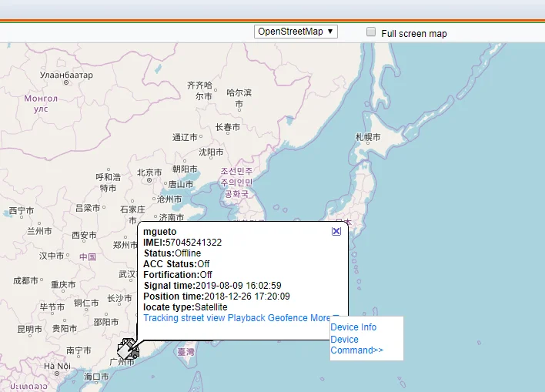
Task: Click the Full screen map label
Action: (413, 34)
